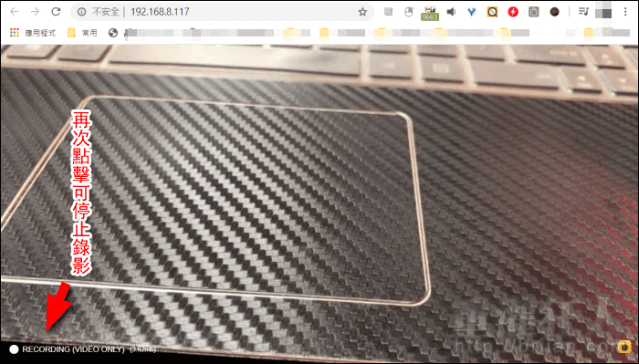Open the last bookmark folder in the bar
The width and height of the screenshot is (639, 364).
(x=607, y=33)
